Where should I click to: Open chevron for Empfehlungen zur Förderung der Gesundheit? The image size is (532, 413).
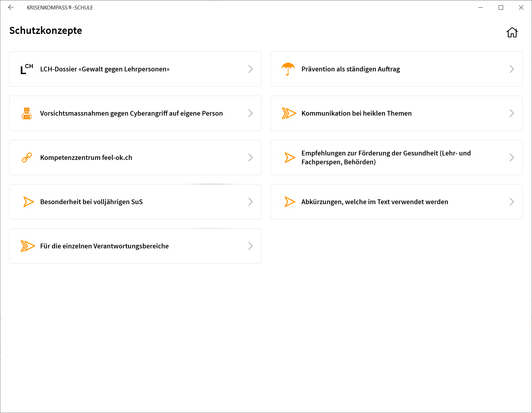tap(512, 158)
